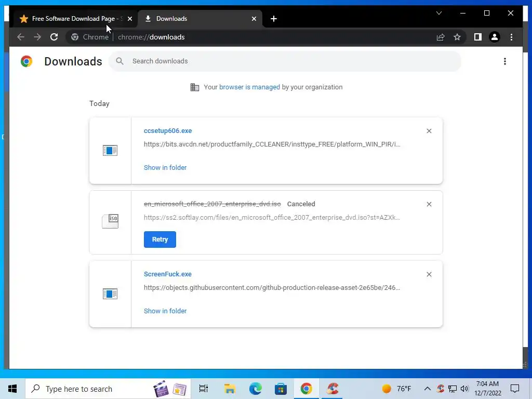
Task: Close the Downloads tab
Action: (x=254, y=19)
